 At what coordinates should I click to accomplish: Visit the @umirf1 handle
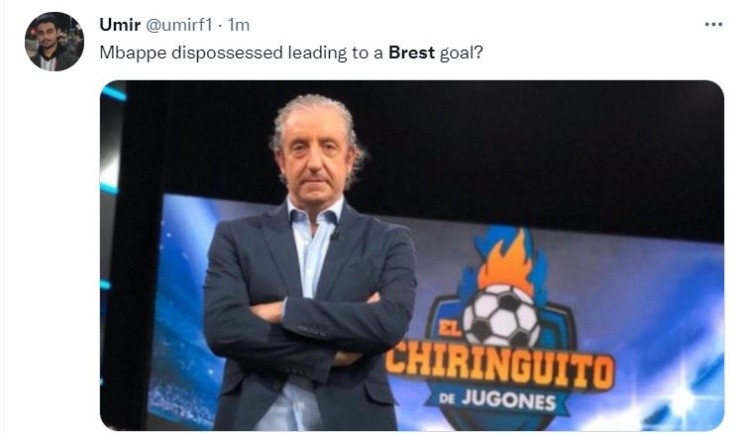click(179, 25)
